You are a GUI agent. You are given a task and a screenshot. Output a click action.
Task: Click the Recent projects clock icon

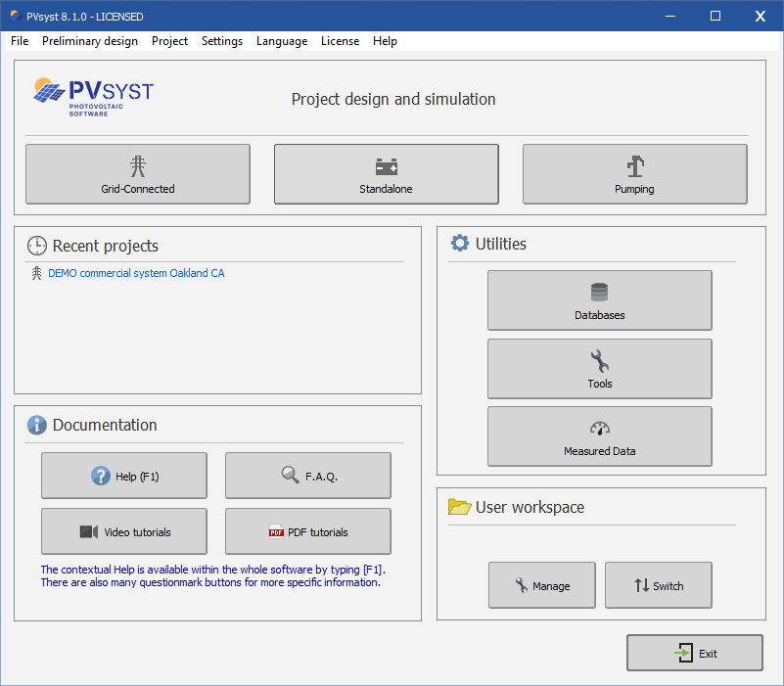pos(37,246)
